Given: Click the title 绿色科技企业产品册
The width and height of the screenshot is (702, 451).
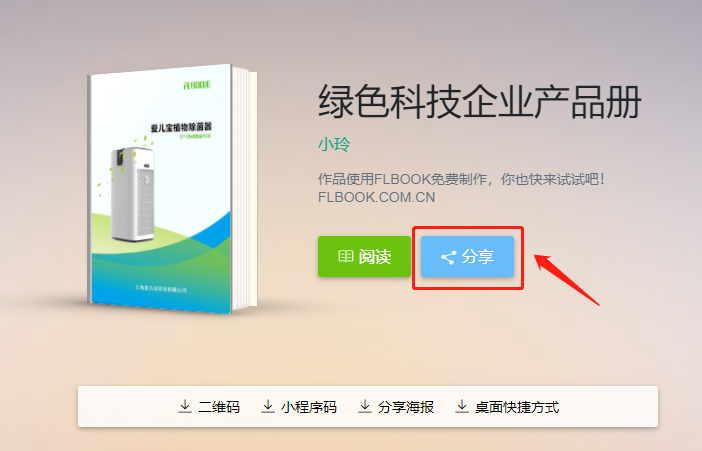Looking at the screenshot, I should pos(479,102).
